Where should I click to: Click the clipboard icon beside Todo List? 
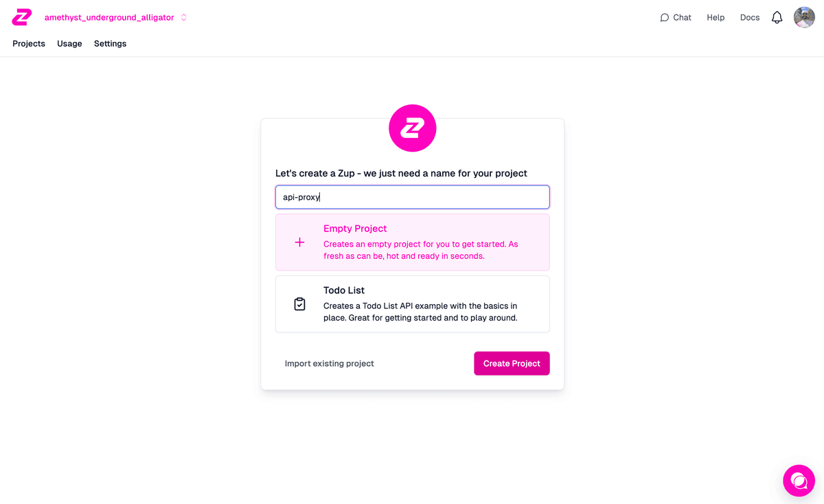[299, 303]
